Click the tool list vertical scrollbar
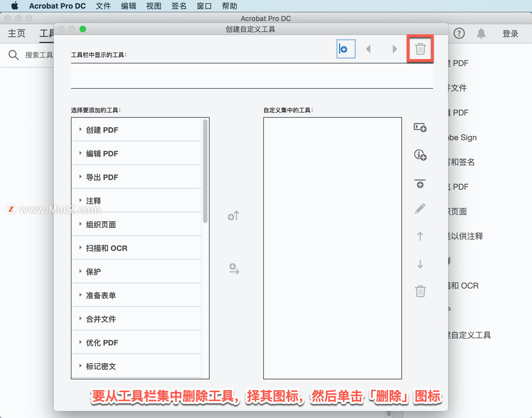This screenshot has width=532, height=418. pyautogui.click(x=205, y=171)
